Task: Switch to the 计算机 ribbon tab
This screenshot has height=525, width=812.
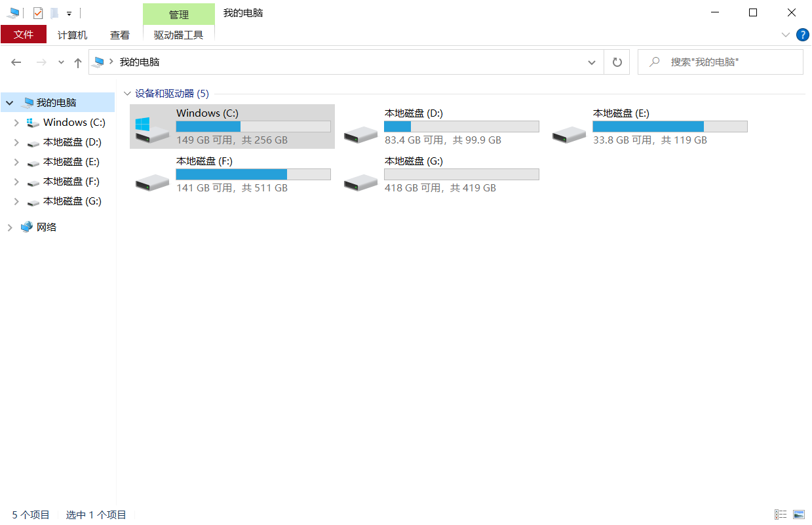Action: click(72, 35)
